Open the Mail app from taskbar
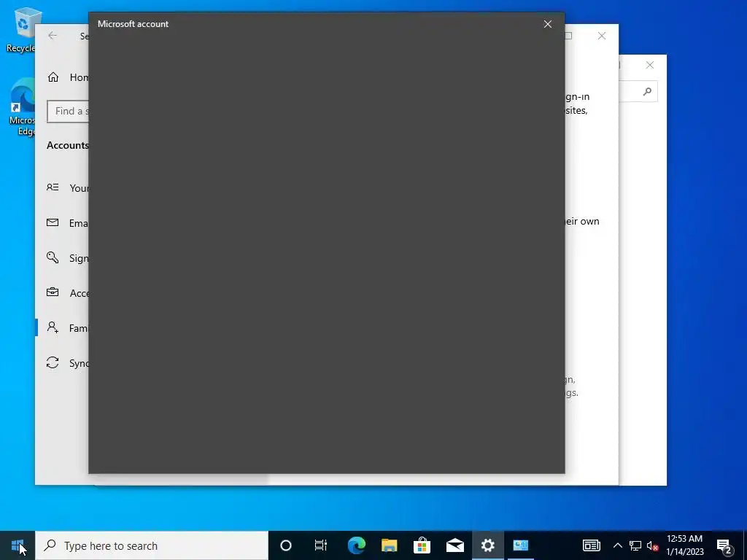747x560 pixels. 455,545
